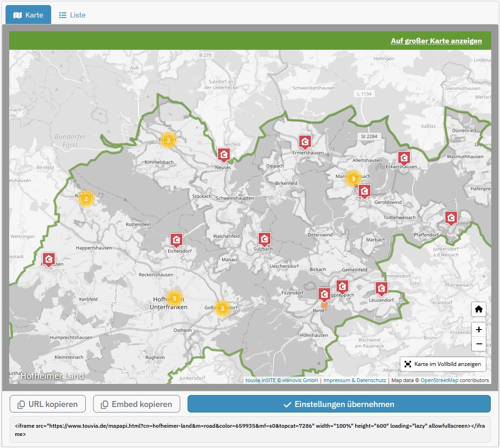Select the red marker at Ermershausen
500x448 pixels.
click(x=305, y=141)
